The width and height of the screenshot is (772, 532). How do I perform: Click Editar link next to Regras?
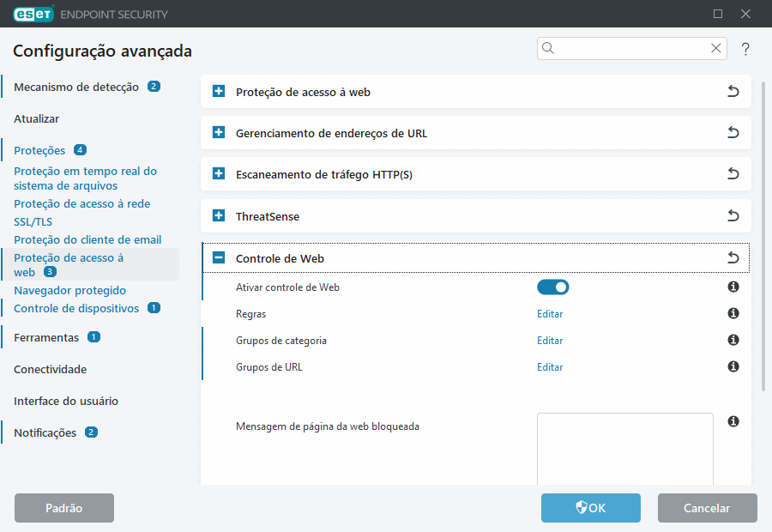point(550,314)
